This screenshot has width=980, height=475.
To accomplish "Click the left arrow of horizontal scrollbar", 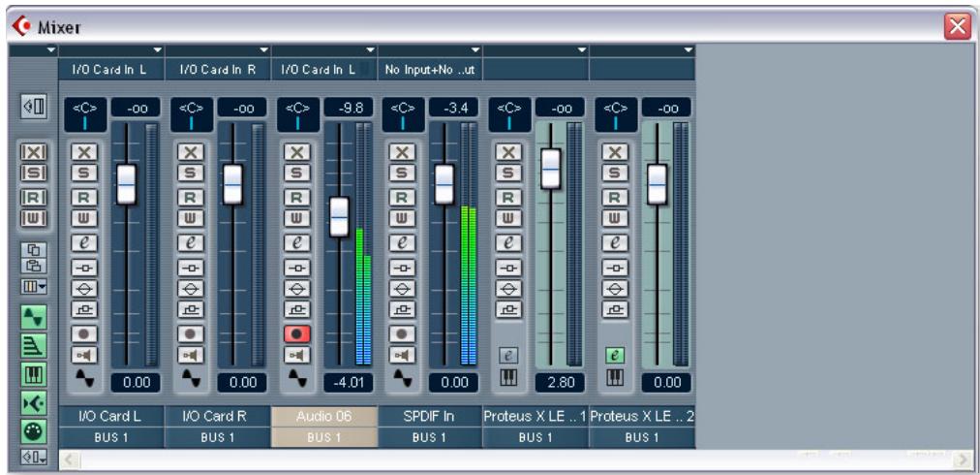I will coord(68,460).
